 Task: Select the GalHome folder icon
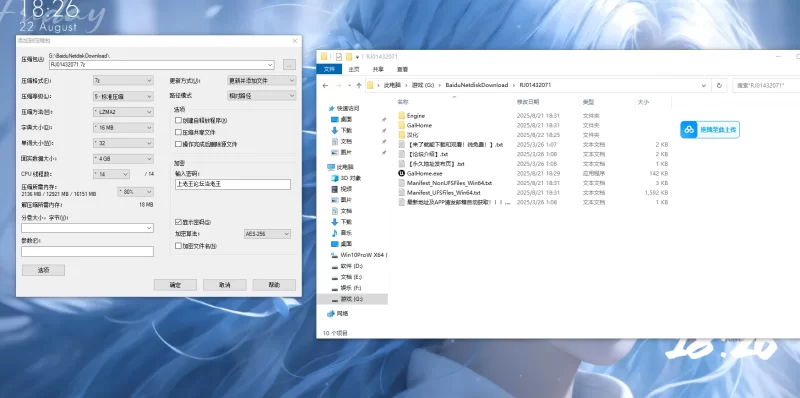click(402, 125)
